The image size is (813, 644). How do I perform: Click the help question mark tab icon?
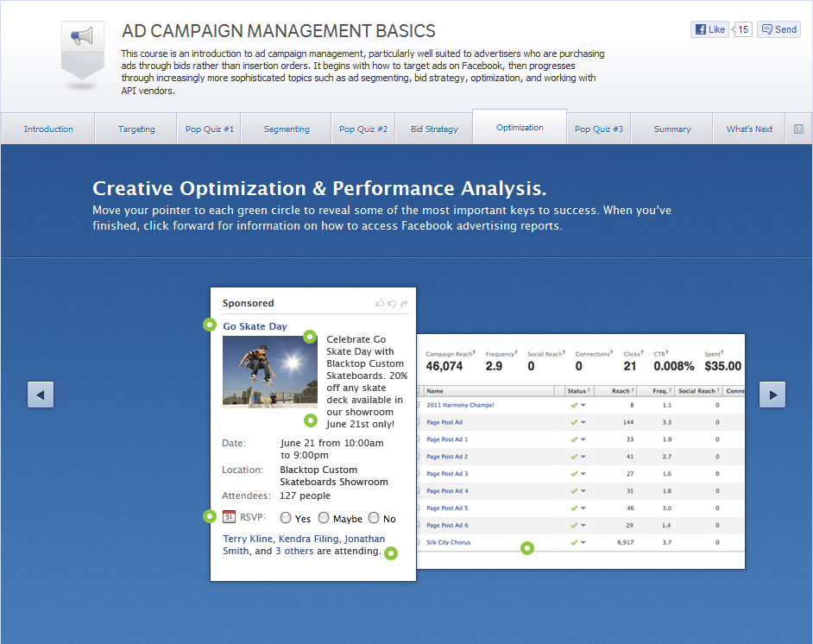click(x=798, y=129)
